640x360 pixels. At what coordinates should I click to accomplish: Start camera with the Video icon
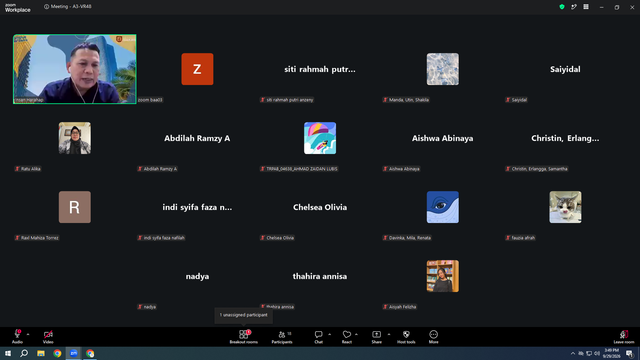[x=48, y=334]
